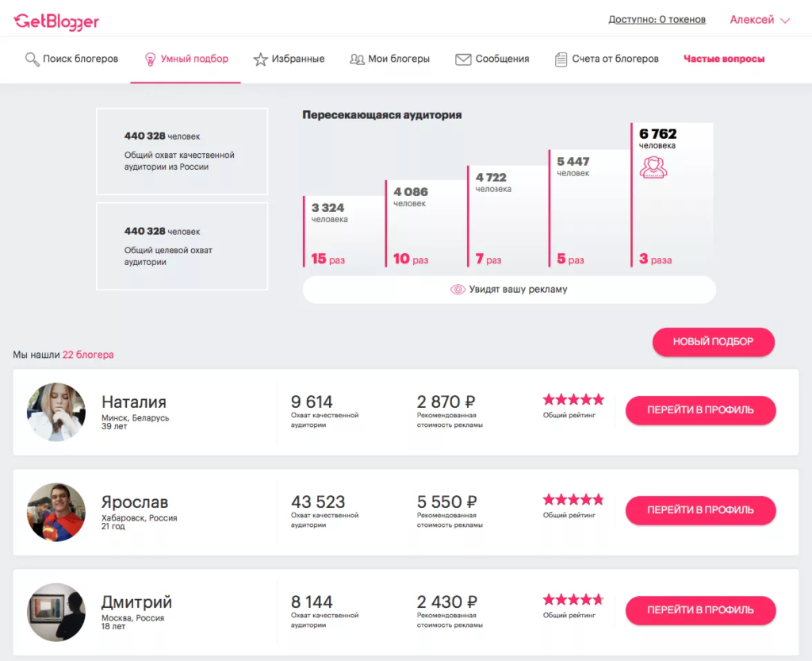Viewport: 812px width, 661px height.
Task: Switch to the Частые вопросы tab
Action: point(722,59)
